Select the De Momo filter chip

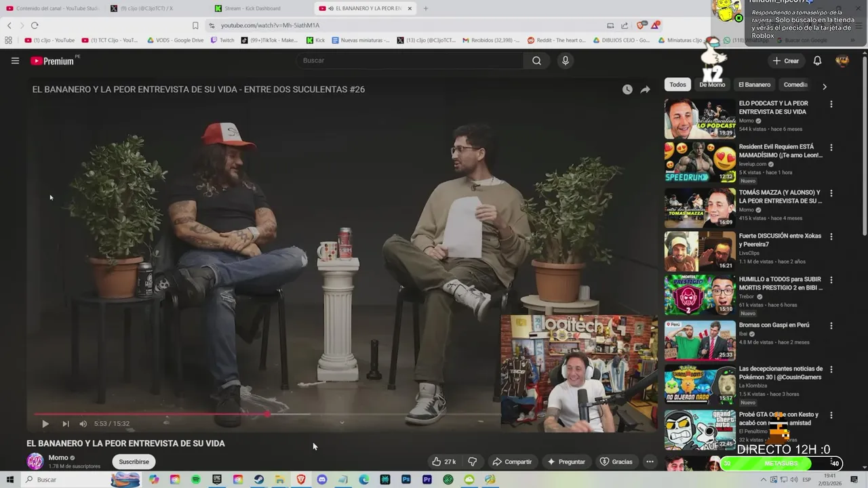712,85
